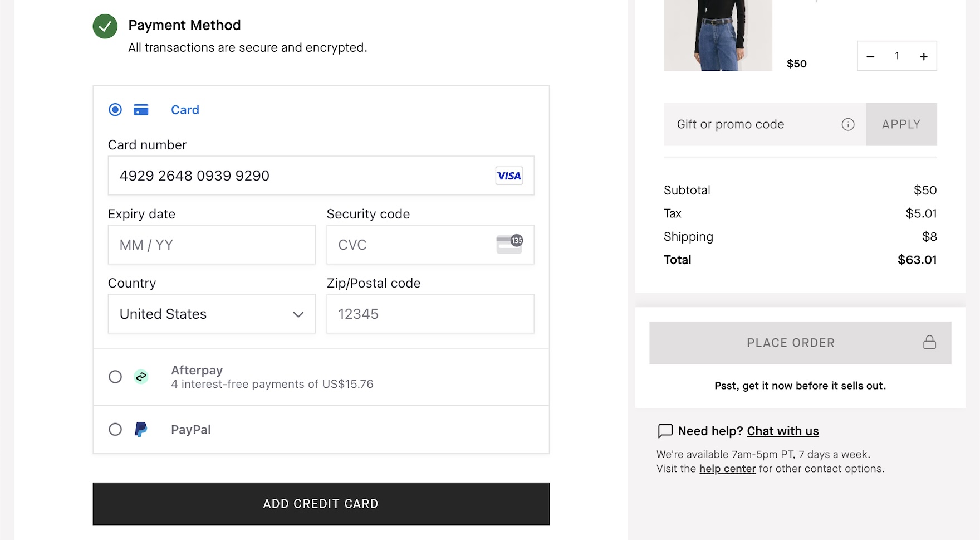Screen dimensions: 980x540
Task: Open the Country dropdown
Action: (212, 314)
